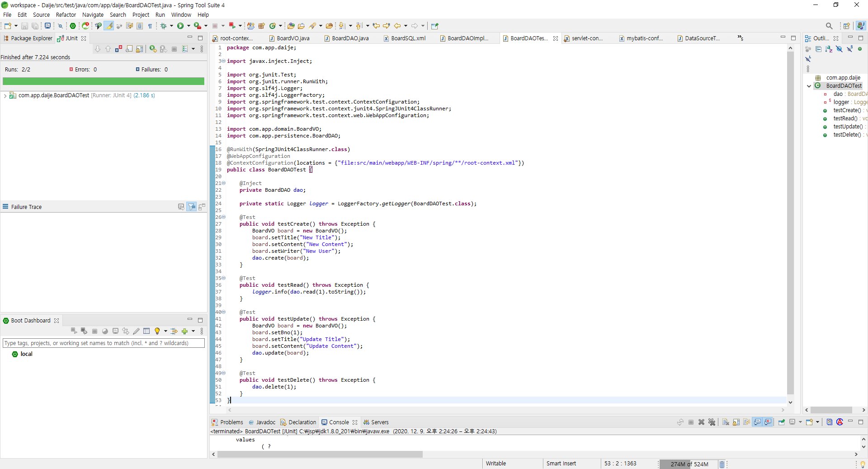The height and width of the screenshot is (469, 868).
Task: Click Boot Dashboard add (green plus) icon
Action: [184, 331]
